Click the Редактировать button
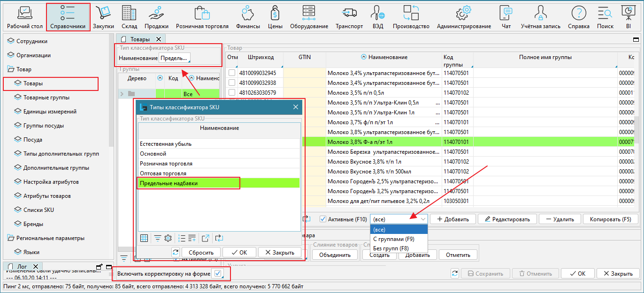 (x=507, y=219)
